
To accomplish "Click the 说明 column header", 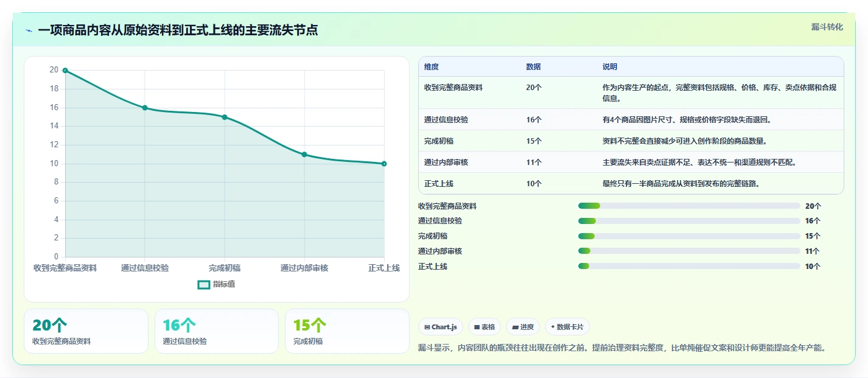I will coord(610,67).
